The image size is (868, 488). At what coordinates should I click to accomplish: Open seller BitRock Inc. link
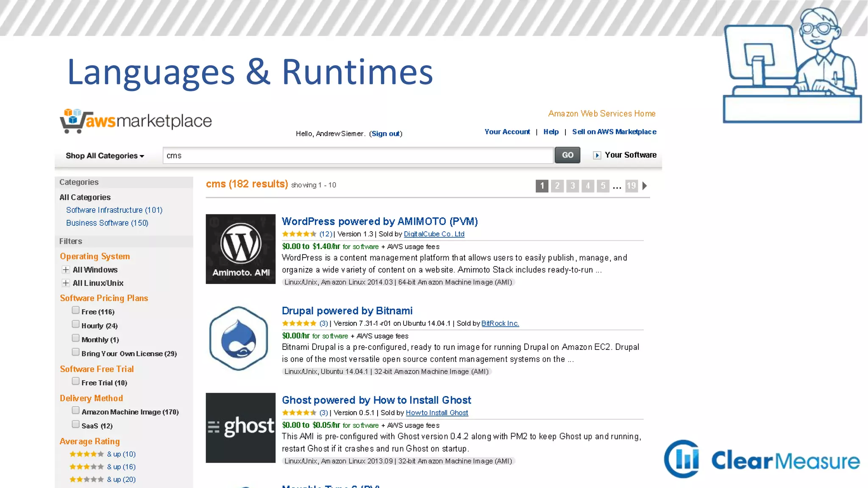click(x=500, y=323)
